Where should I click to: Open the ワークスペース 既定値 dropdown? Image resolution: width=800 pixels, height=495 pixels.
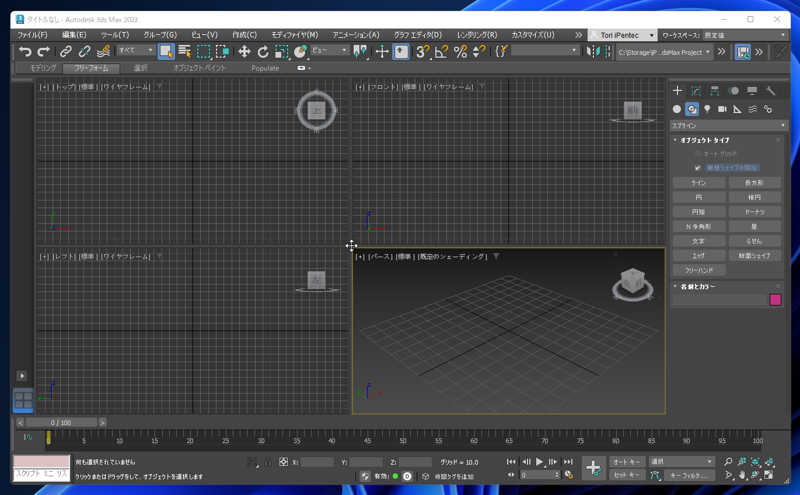click(x=745, y=35)
